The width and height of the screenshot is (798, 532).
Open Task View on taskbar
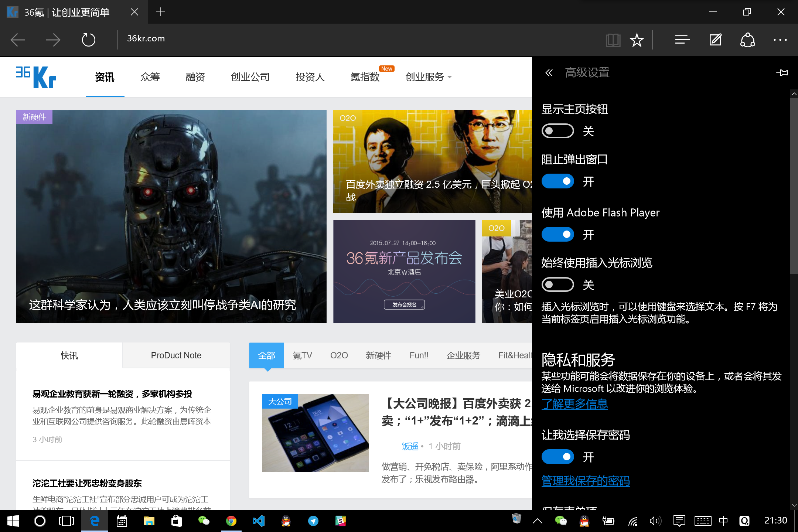click(x=66, y=521)
